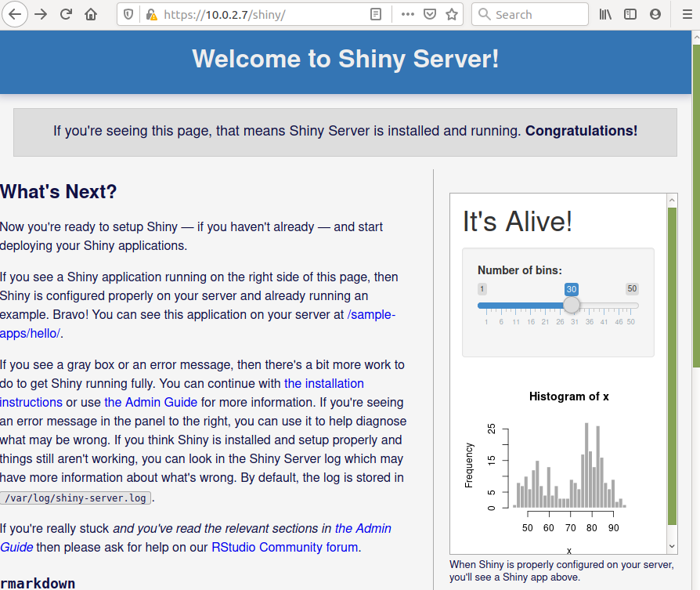
Task: Click the main page vertical scrollbar thumb
Action: point(696,205)
